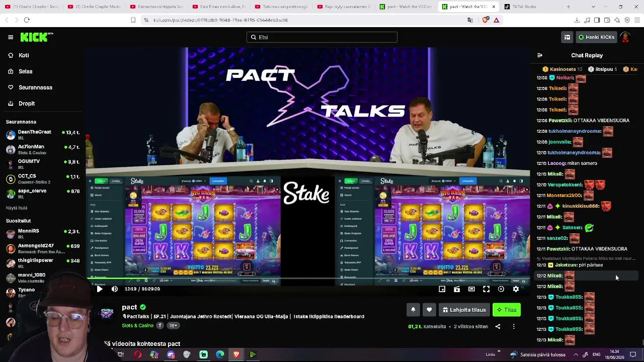
Task: Open the icon button left of Hanki KICKs
Action: pos(567,37)
